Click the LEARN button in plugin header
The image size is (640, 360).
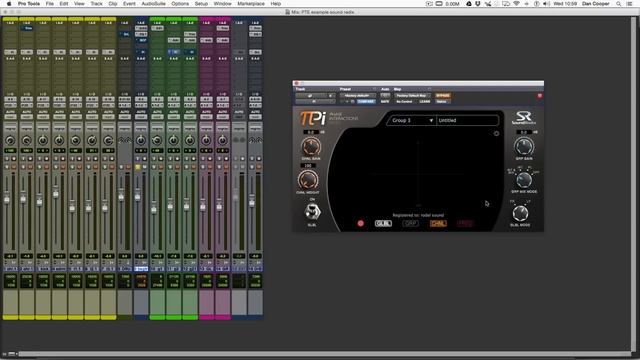tap(424, 101)
